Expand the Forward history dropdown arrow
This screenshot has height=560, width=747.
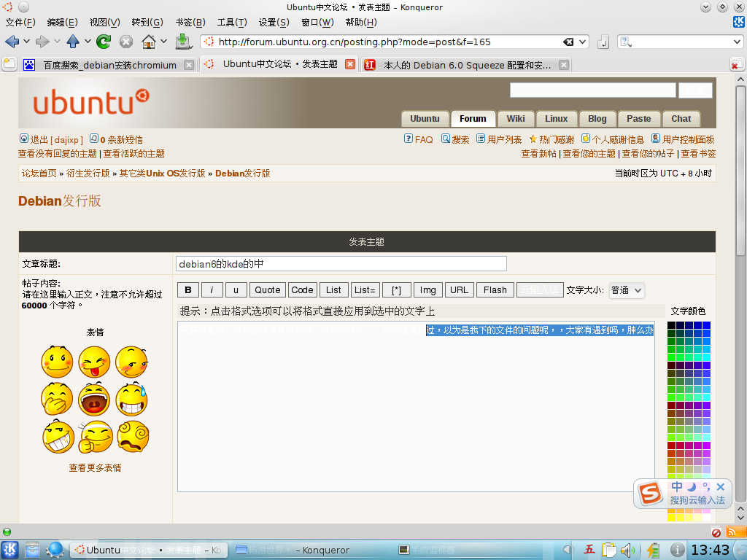click(x=57, y=42)
